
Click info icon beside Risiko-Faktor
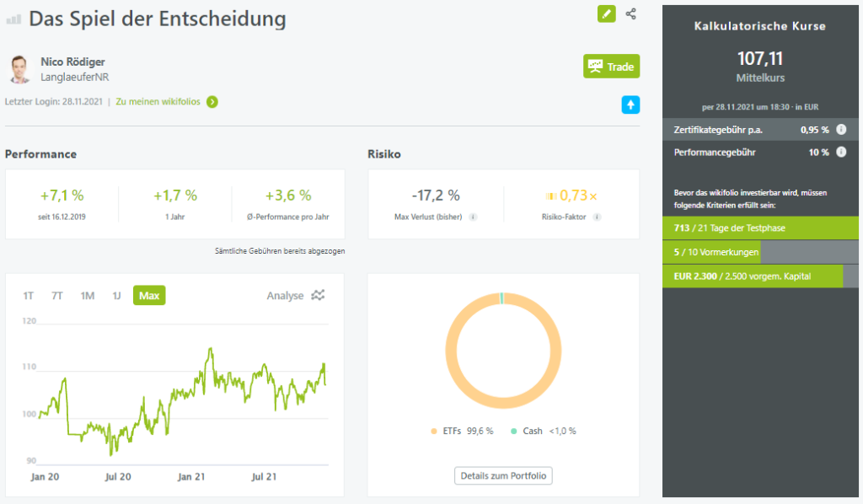click(x=597, y=217)
